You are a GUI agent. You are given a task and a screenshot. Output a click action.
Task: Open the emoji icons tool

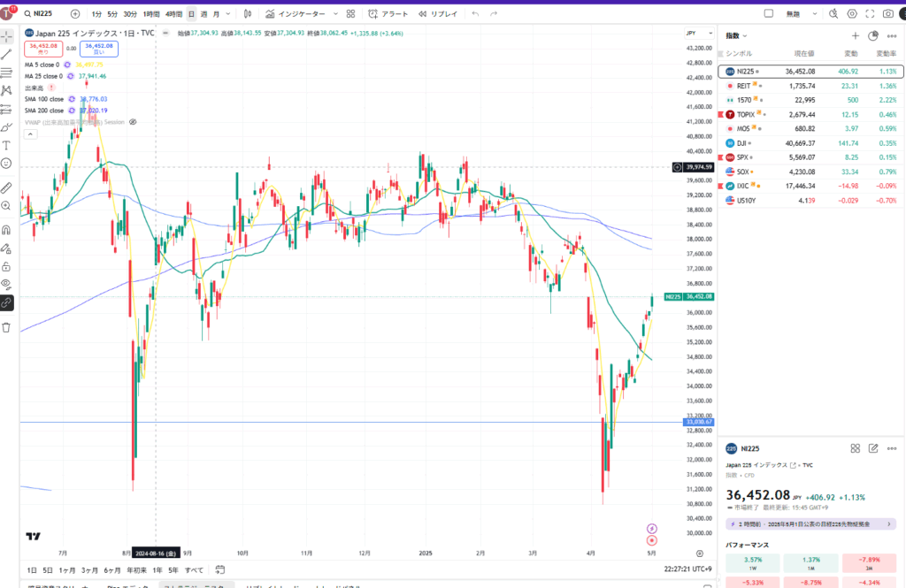point(6,164)
